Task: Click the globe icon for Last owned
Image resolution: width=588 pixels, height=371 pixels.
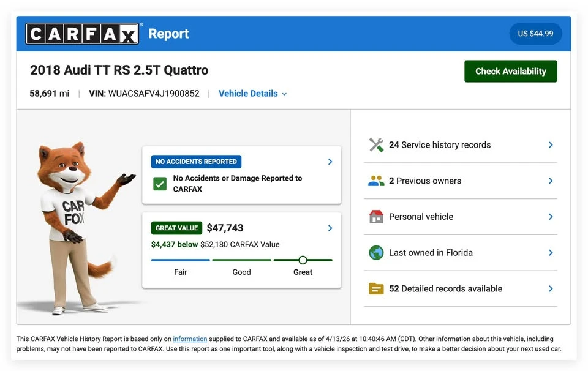Action: point(376,253)
